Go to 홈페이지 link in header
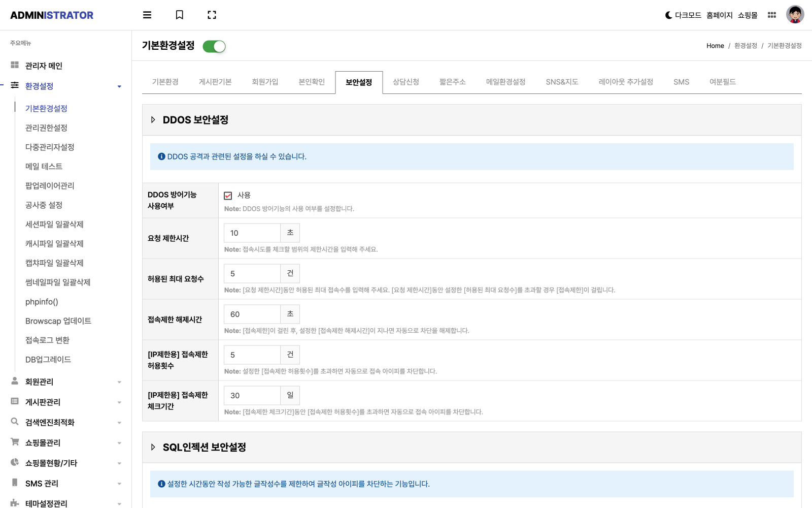 (719, 15)
